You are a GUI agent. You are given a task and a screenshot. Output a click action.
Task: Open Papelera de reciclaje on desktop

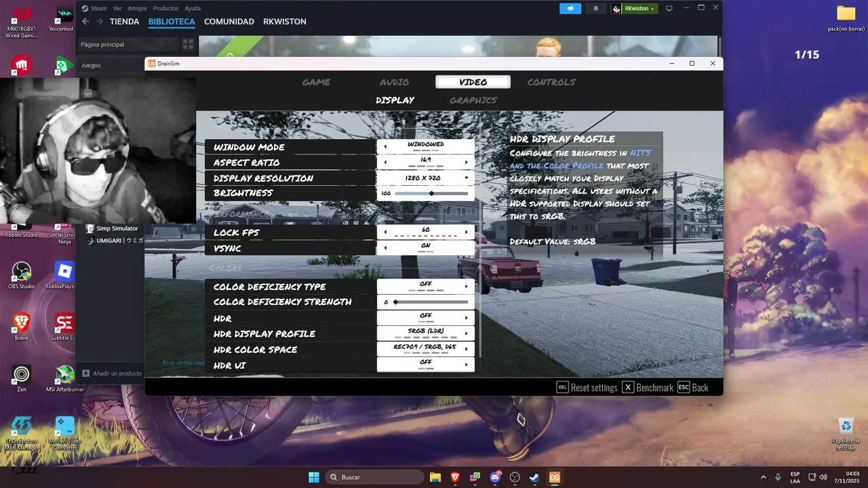pos(846,434)
